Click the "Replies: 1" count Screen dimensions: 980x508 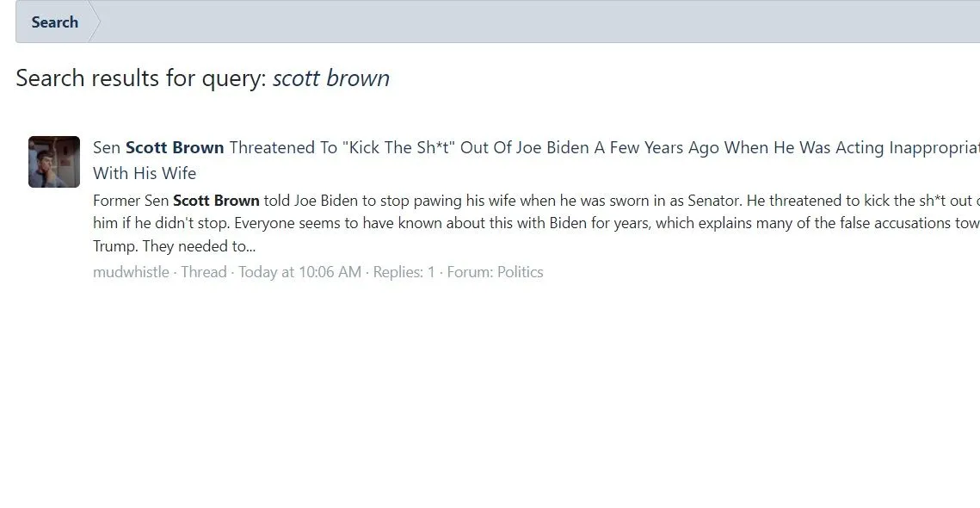coord(404,272)
